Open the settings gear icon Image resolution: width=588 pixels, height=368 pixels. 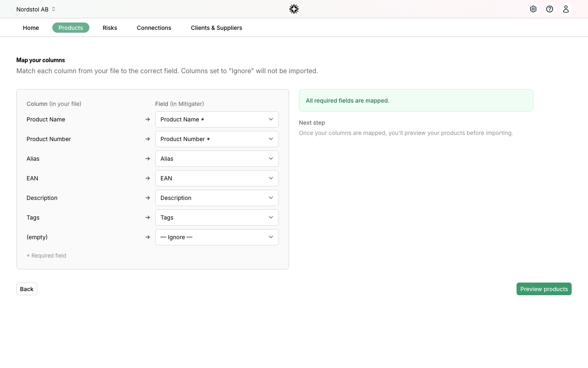coord(533,9)
